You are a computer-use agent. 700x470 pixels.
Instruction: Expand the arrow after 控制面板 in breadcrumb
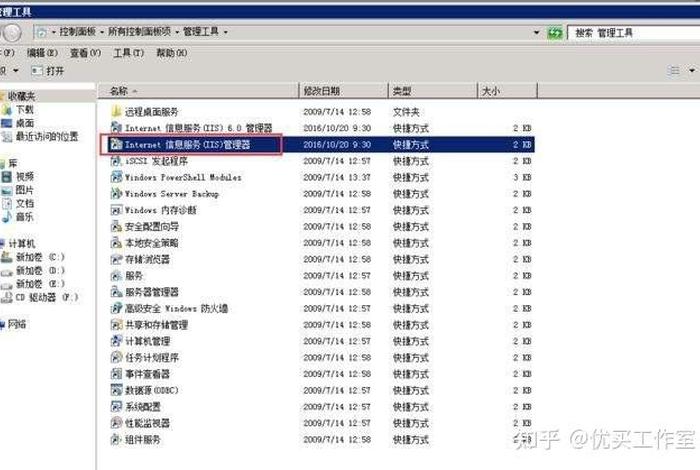102,32
